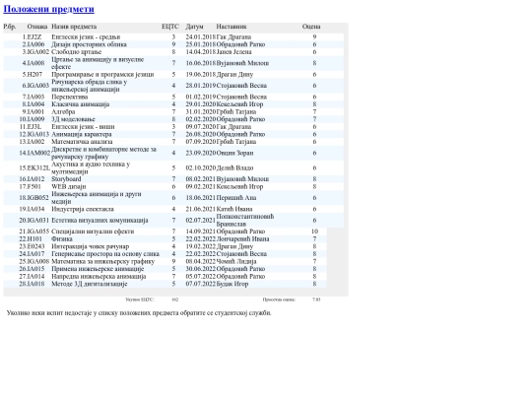Click teacher name Перишић Ана

click(x=236, y=198)
